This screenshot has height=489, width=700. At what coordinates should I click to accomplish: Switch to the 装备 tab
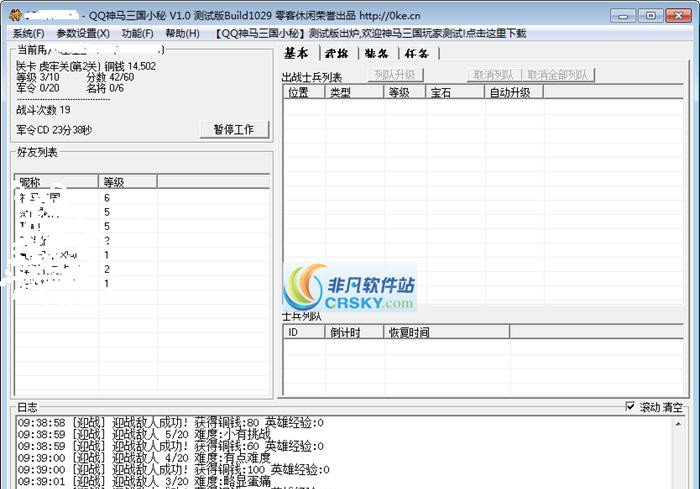(376, 54)
